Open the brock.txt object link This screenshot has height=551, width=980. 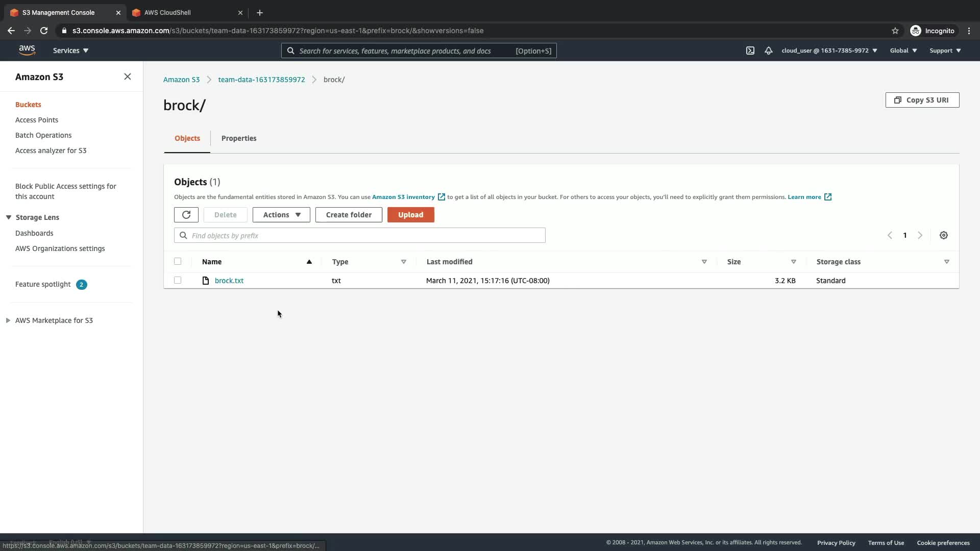coord(229,281)
